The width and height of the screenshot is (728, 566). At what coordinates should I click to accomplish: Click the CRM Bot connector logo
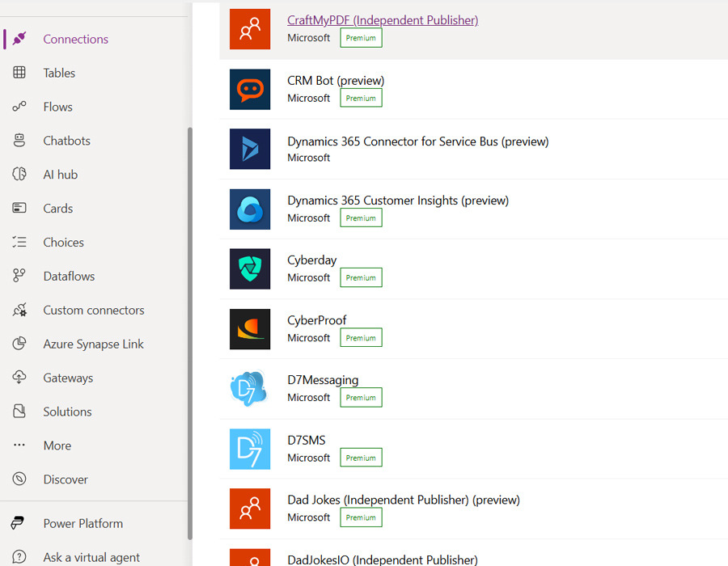(x=250, y=89)
